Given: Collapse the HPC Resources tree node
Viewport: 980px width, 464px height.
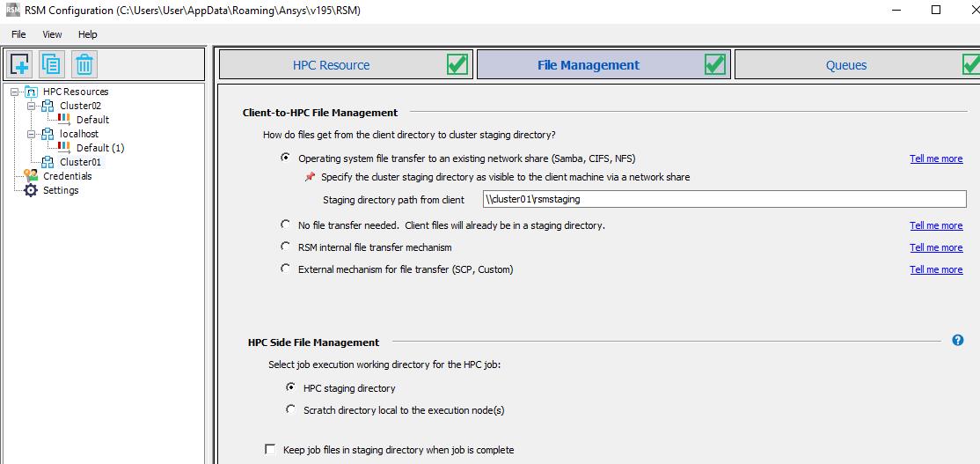Looking at the screenshot, I should pos(15,92).
